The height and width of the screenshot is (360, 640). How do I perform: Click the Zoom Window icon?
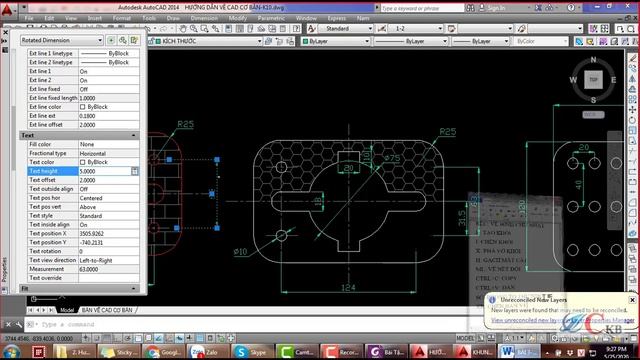click(x=204, y=29)
